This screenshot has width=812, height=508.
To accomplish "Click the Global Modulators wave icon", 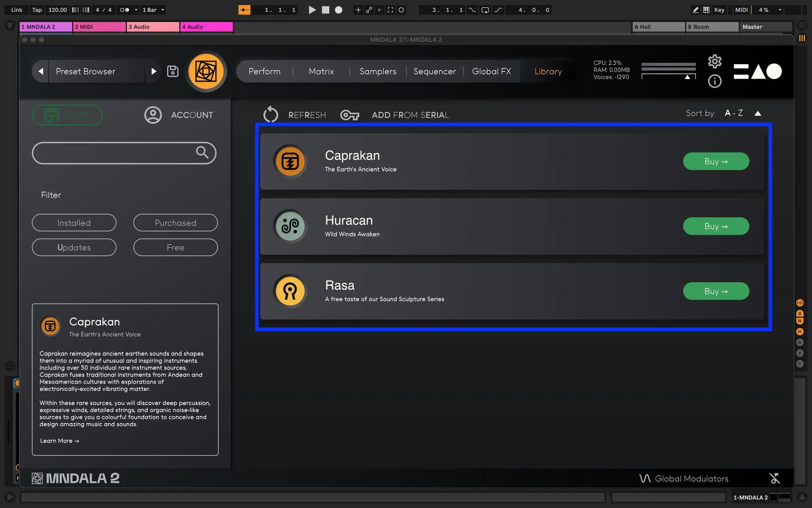I will click(645, 478).
